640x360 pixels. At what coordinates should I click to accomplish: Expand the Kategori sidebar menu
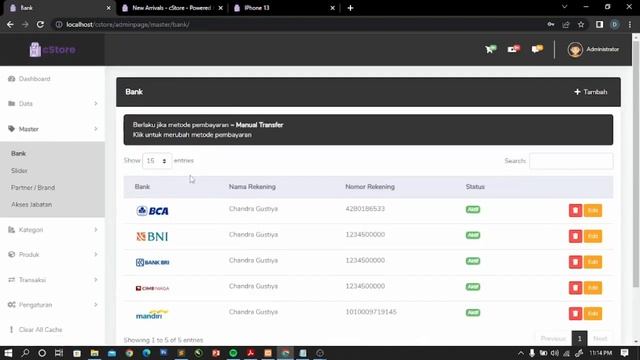pyautogui.click(x=52, y=230)
